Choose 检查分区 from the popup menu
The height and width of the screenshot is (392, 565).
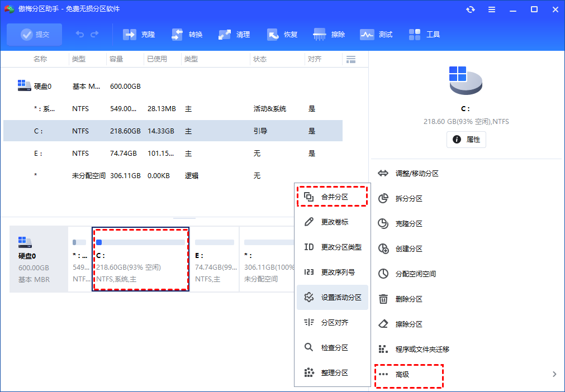tap(334, 348)
